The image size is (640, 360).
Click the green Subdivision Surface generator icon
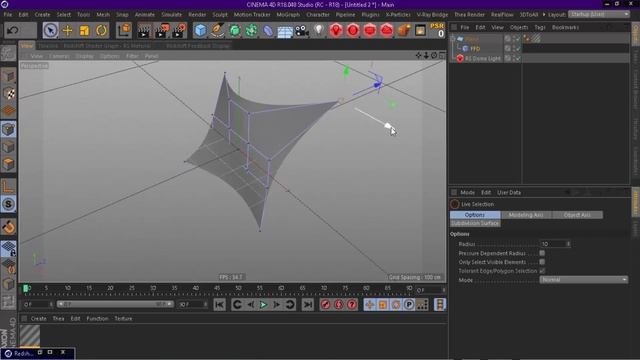(x=235, y=30)
